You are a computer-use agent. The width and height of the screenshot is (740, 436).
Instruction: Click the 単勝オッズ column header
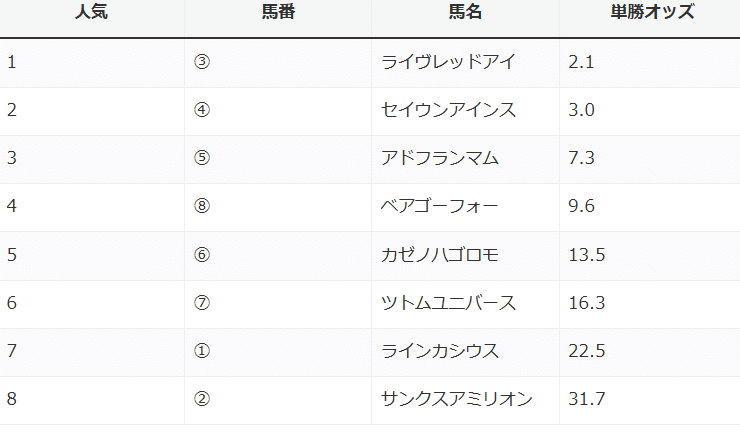tap(652, 14)
